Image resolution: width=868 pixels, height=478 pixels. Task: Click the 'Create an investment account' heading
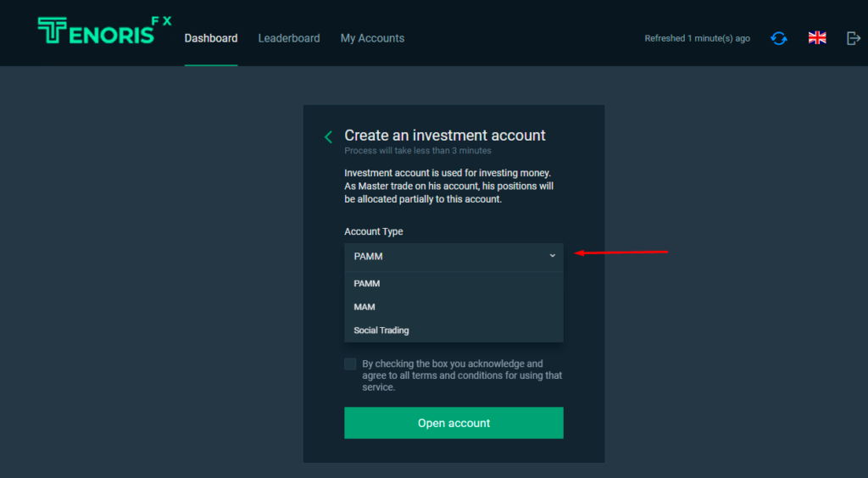coord(445,136)
